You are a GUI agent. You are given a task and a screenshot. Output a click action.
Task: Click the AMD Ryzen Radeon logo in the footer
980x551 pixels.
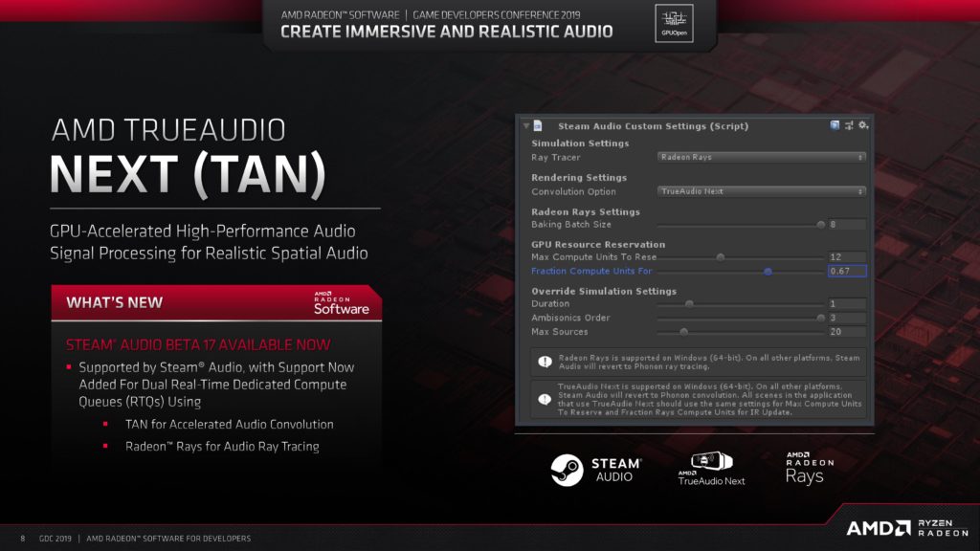(x=907, y=528)
